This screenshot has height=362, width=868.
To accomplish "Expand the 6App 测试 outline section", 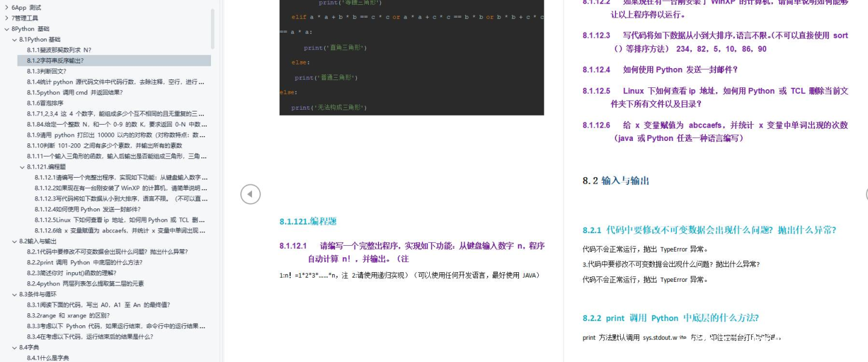I will point(7,8).
